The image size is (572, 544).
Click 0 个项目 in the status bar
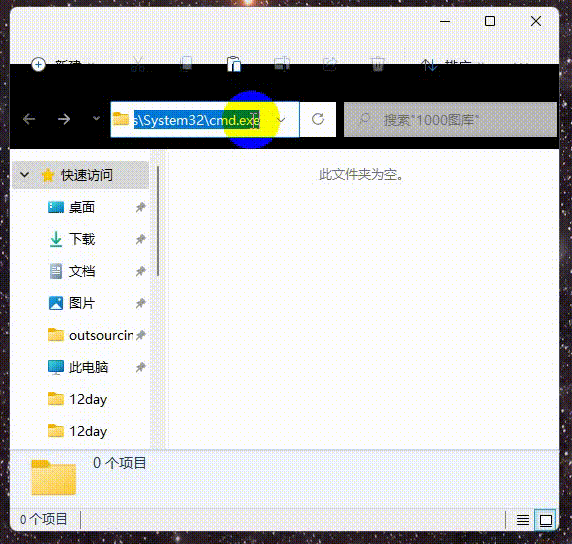pos(43,519)
